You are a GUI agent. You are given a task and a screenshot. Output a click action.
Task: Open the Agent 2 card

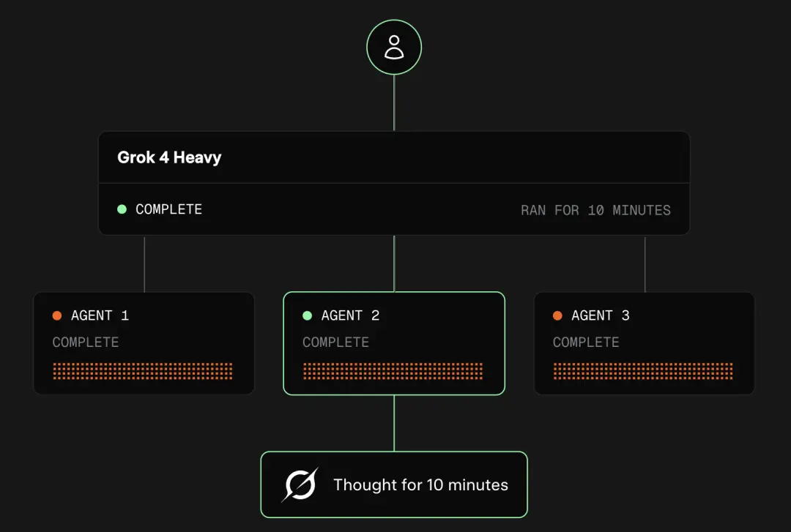point(394,343)
